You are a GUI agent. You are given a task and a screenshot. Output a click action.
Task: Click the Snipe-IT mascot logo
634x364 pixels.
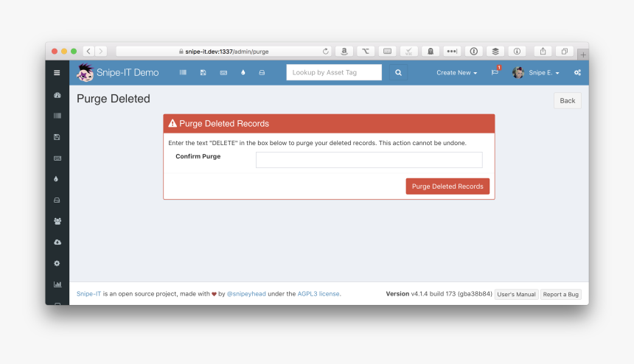click(85, 72)
